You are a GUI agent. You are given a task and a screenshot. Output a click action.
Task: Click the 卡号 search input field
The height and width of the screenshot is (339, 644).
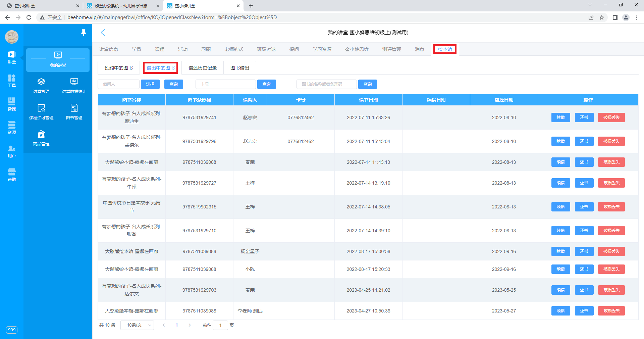click(x=226, y=84)
